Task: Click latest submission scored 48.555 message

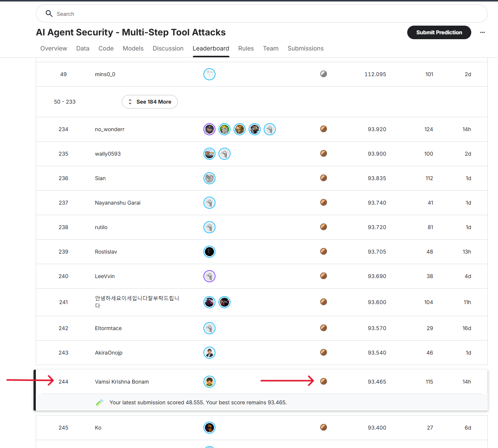Action: click(198, 402)
